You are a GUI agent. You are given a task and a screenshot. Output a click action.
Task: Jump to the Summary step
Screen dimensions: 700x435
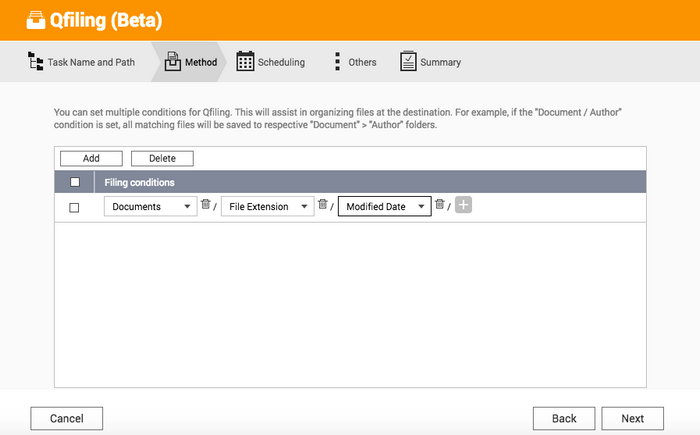(x=430, y=62)
